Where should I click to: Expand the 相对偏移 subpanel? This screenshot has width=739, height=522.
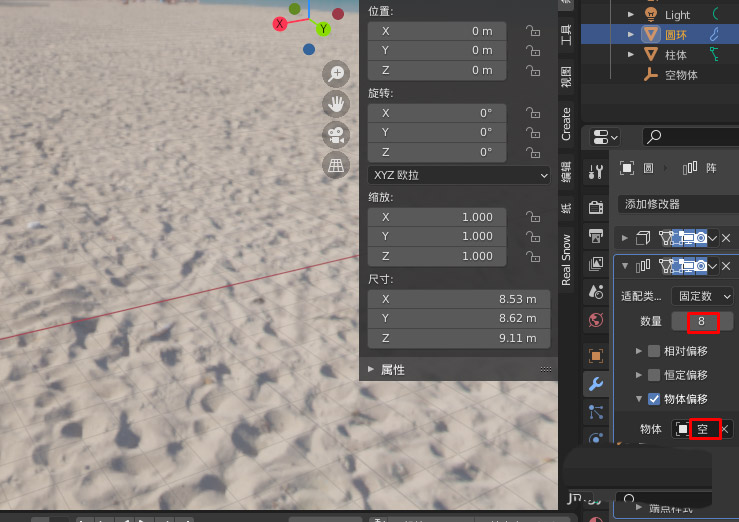(639, 351)
